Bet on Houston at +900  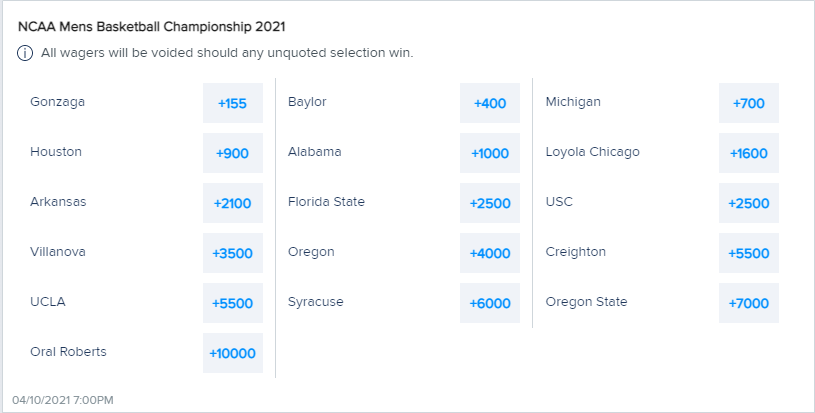click(232, 153)
